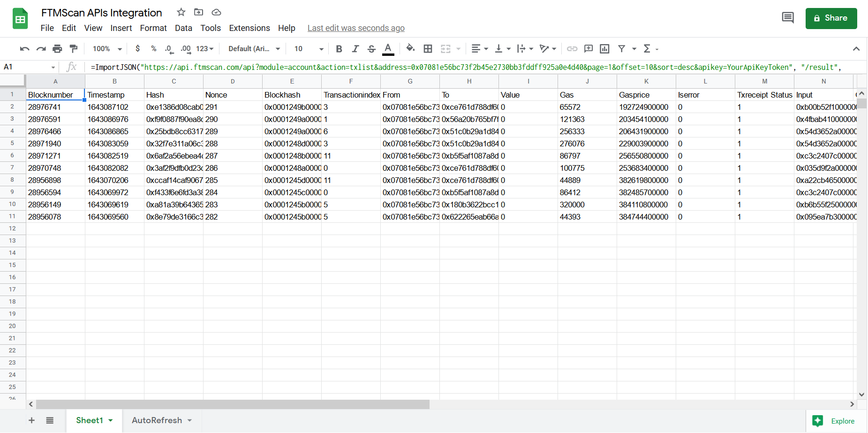Decrease decimal places
This screenshot has width=868, height=433.
tap(169, 49)
